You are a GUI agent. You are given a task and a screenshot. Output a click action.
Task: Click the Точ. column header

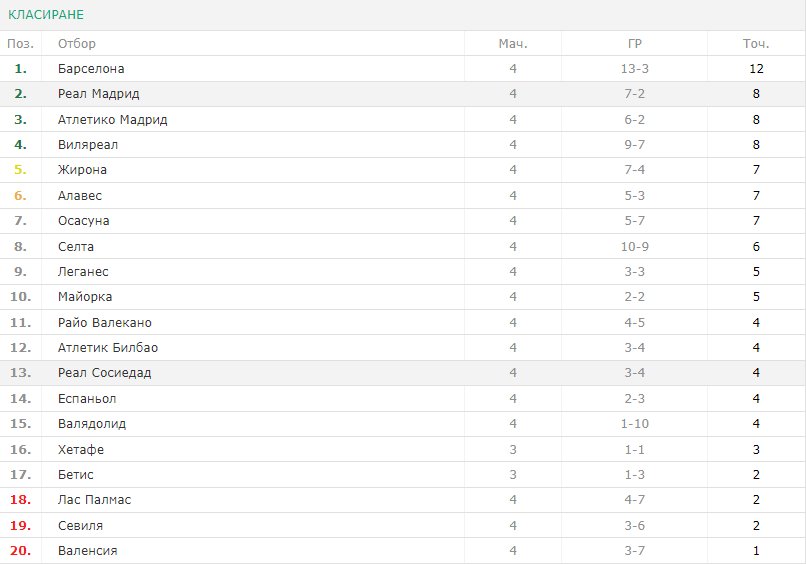point(756,44)
